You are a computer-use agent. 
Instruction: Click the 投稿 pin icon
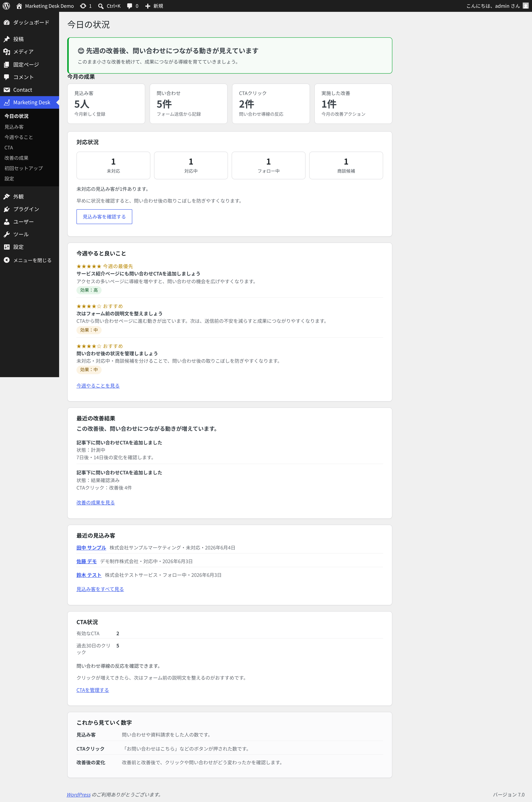tap(7, 39)
